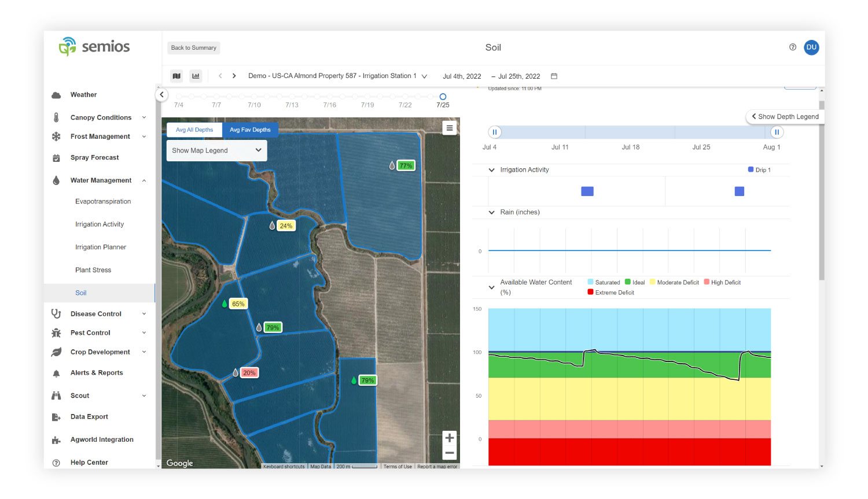
Task: Switch to map view icon
Action: click(x=176, y=76)
